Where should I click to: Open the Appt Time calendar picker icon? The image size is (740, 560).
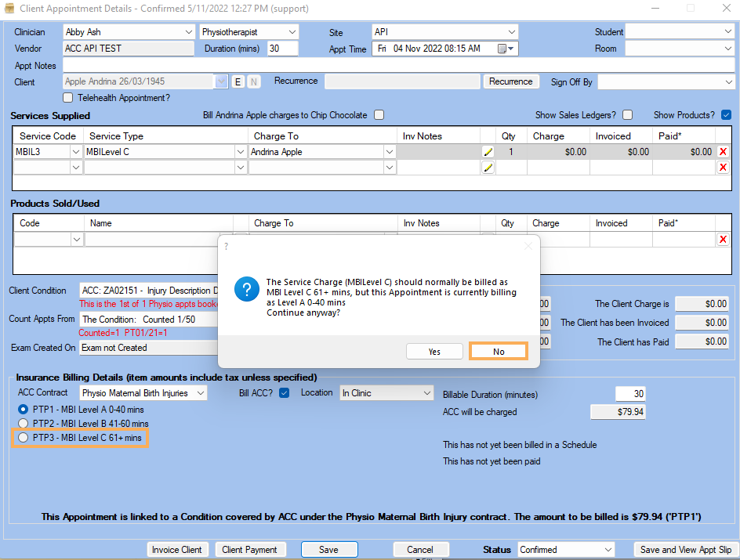tap(503, 49)
